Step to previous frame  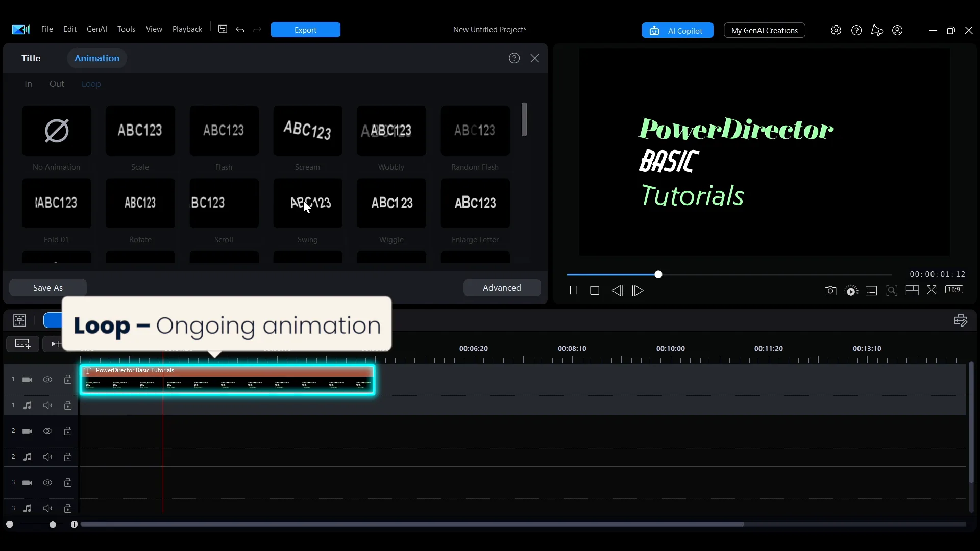coord(617,290)
